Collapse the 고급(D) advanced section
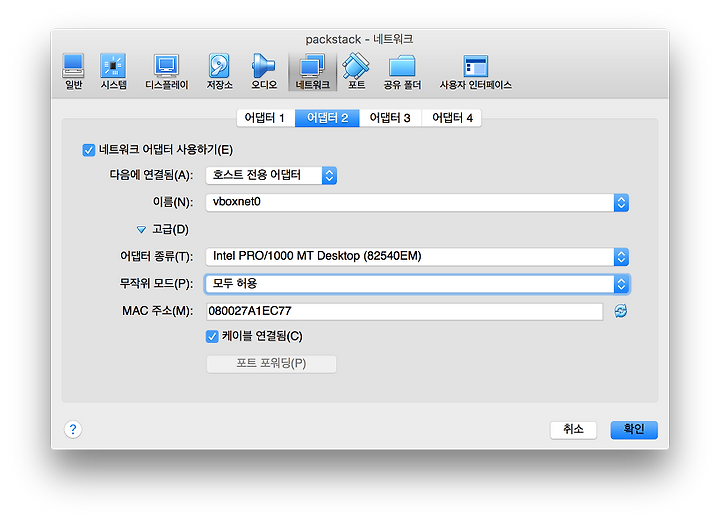The image size is (720, 522). (141, 230)
